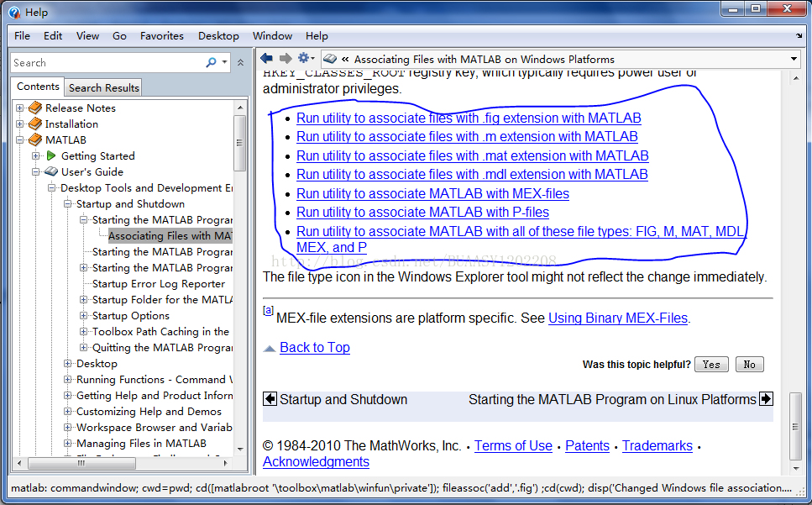This screenshot has width=812, height=505.
Task: Click the undock arrow at menu bar right
Action: (799, 36)
